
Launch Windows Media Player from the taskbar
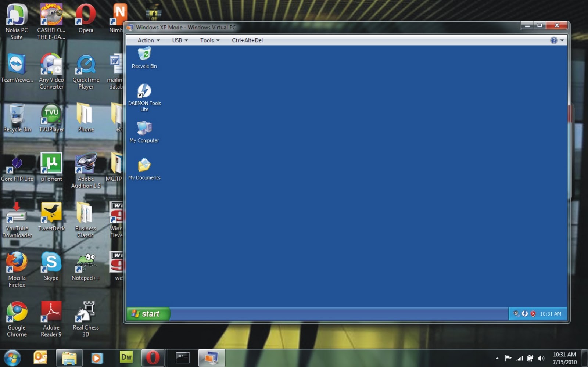[x=97, y=357]
